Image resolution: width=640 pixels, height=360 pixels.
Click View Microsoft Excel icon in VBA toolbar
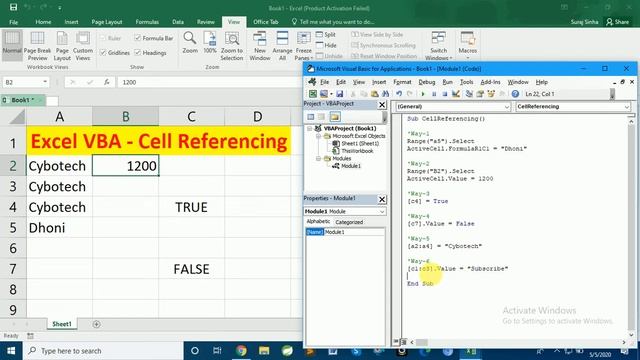[x=313, y=94]
